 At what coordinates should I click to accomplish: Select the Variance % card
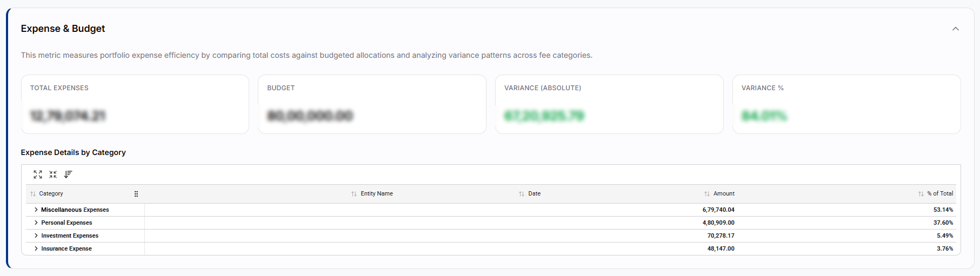(x=846, y=104)
